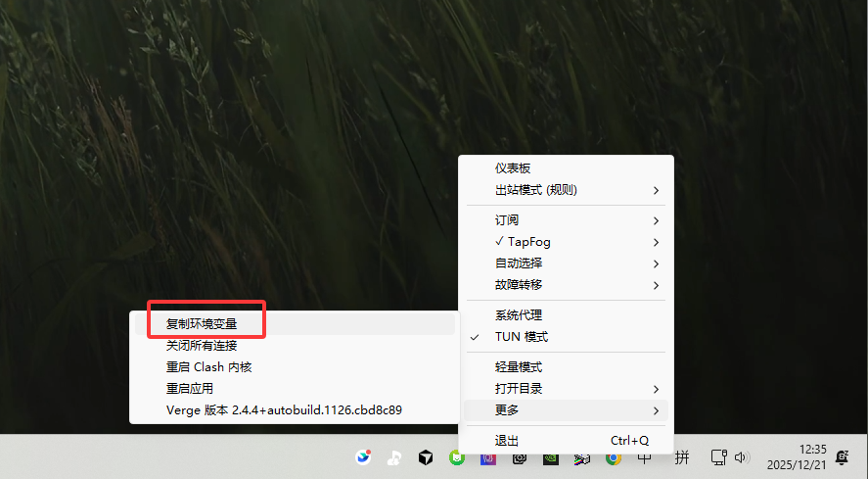868x479 pixels.
Task: Open the speaker volume icon
Action: coord(741,457)
